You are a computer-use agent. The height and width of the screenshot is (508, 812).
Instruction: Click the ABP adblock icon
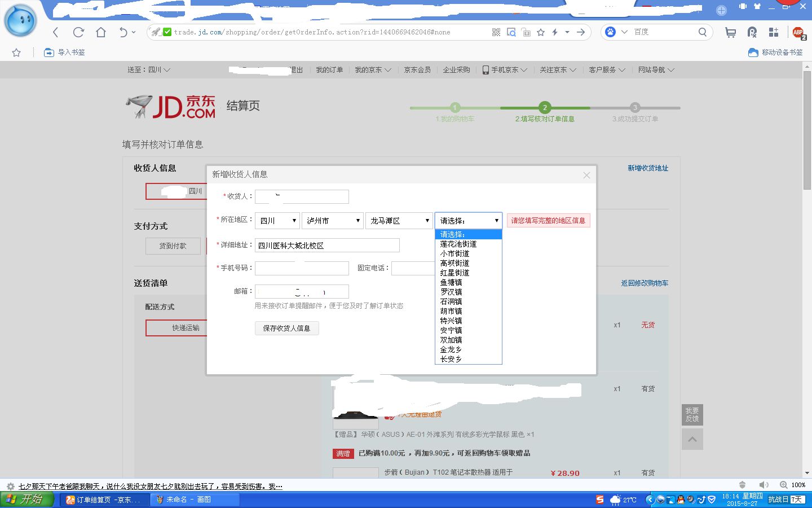(x=798, y=32)
